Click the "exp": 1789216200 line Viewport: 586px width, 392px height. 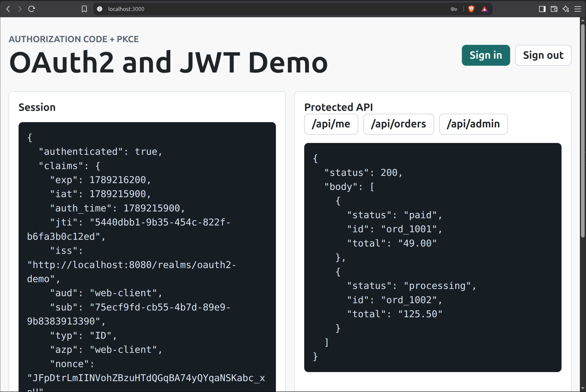100,180
